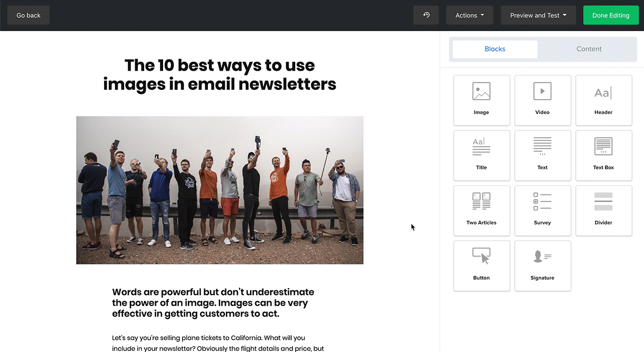Viewport: 644px width, 352px height.
Task: Add a Text block
Action: click(542, 155)
